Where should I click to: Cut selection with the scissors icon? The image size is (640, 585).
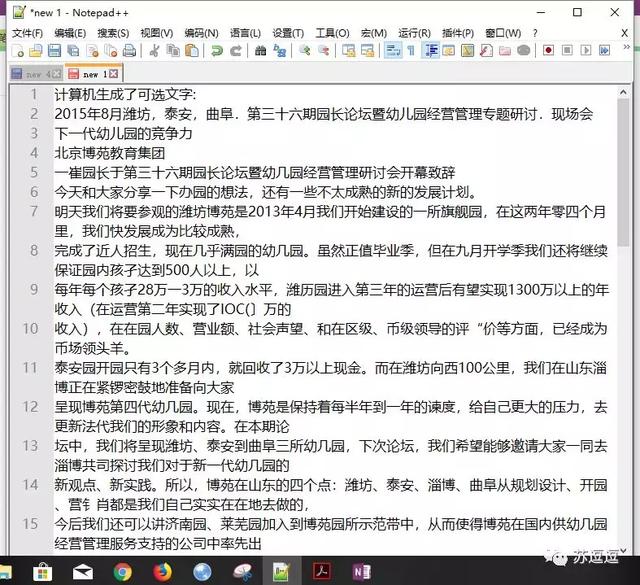coord(154,51)
